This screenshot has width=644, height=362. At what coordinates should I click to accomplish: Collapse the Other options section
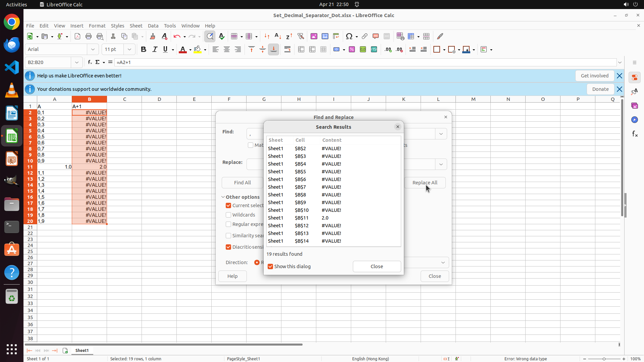point(223,197)
